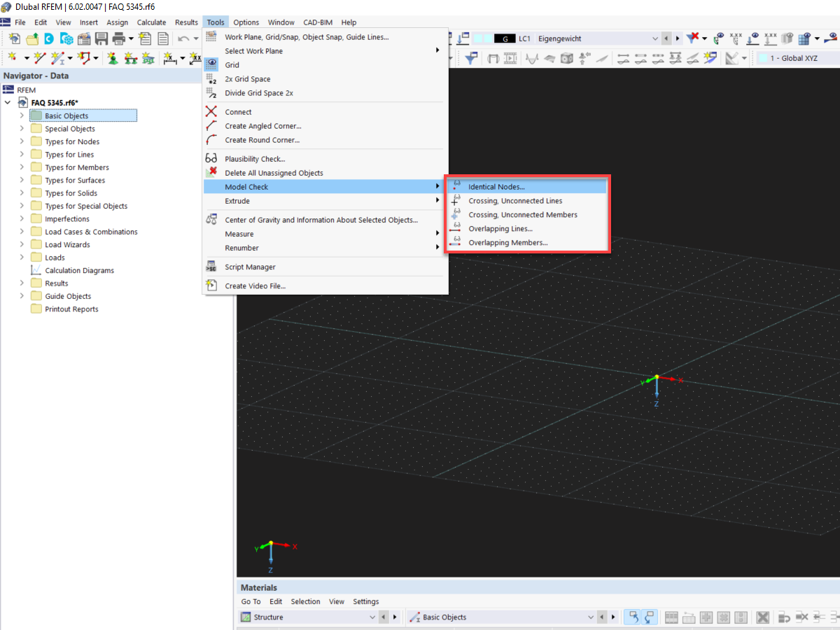Click the next arrow beside Basic Objects panel
840x630 pixels.
tap(613, 617)
